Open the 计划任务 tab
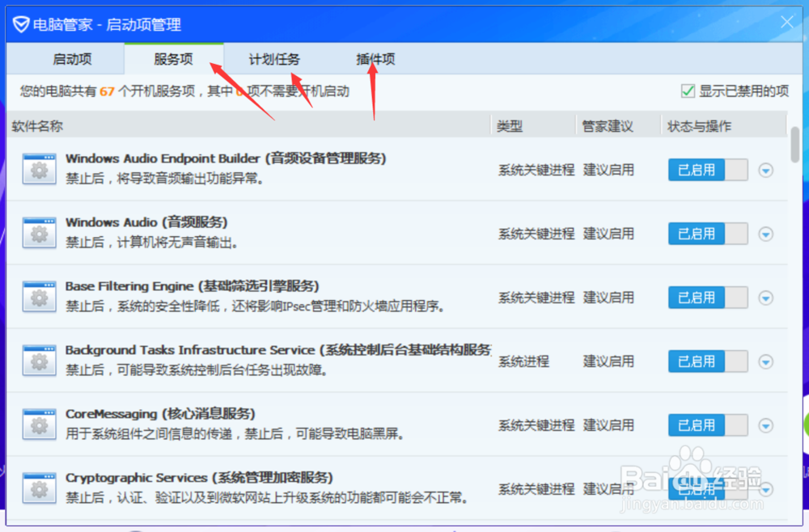This screenshot has width=809, height=532. click(x=273, y=58)
